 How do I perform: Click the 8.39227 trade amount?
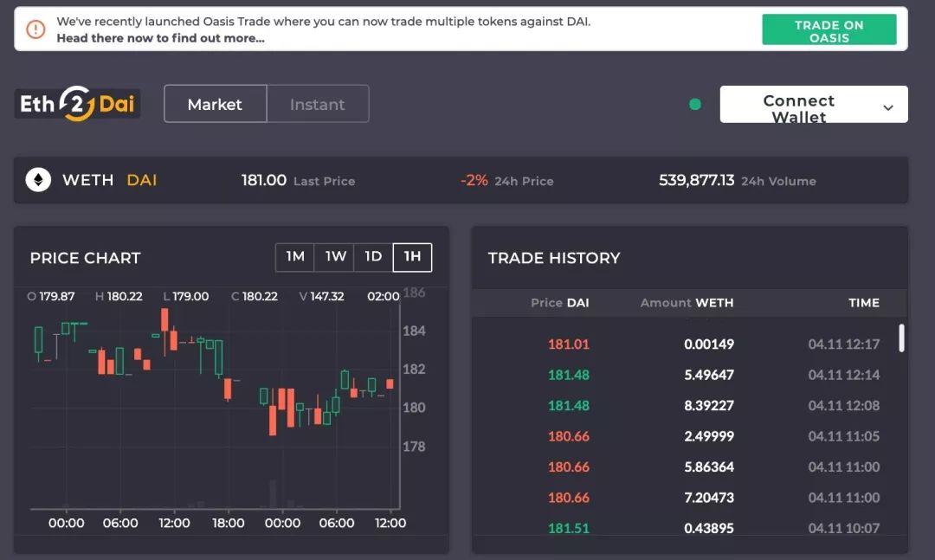coord(709,406)
